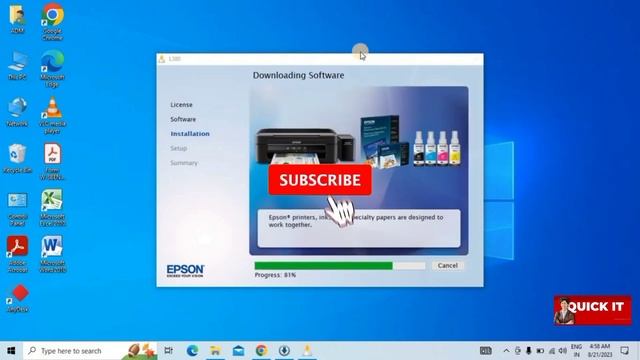Open the touch keyboard tray icon

tap(486, 351)
